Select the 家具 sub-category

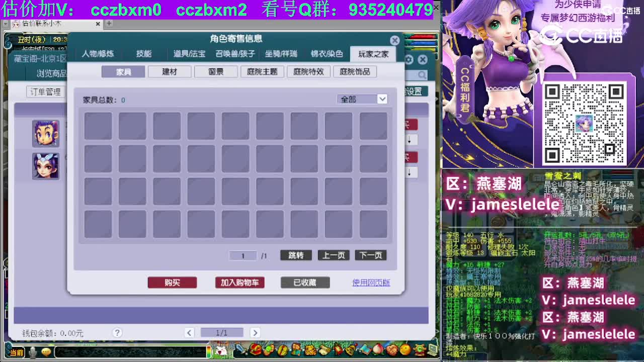click(x=123, y=72)
